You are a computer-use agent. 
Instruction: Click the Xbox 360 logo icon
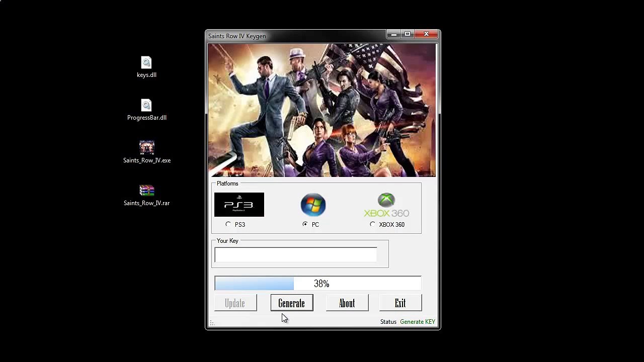tap(386, 205)
